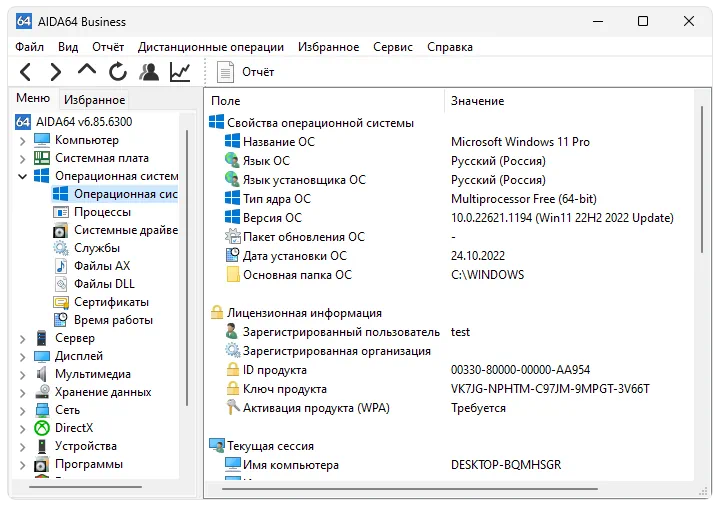The image size is (718, 505).
Task: Open the Избранное menu in menu bar
Action: pos(328,47)
